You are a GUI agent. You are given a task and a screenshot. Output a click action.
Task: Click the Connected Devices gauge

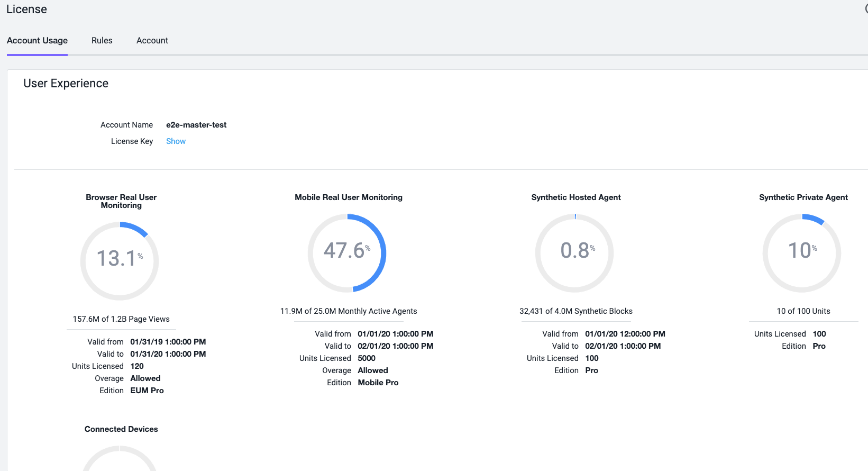120,458
